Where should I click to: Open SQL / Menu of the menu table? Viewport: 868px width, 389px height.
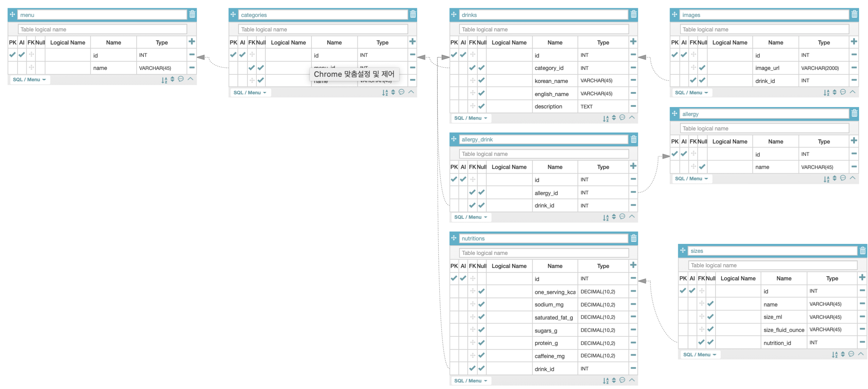29,80
